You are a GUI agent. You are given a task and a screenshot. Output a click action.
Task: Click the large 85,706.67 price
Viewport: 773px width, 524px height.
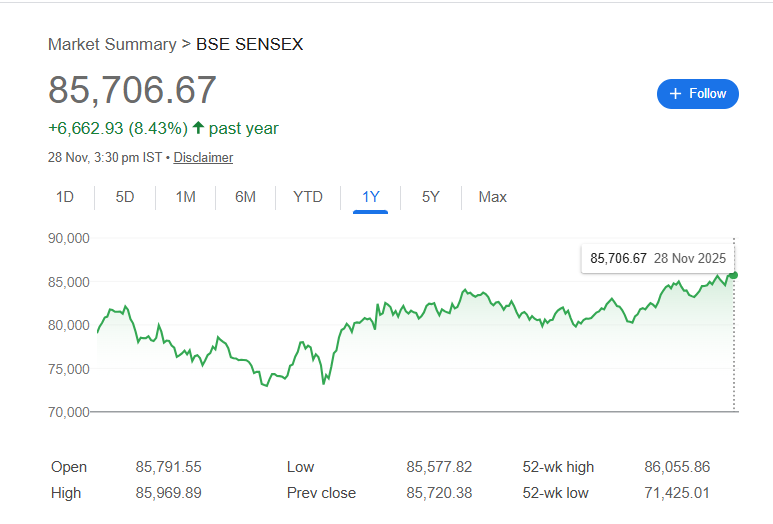tap(132, 90)
